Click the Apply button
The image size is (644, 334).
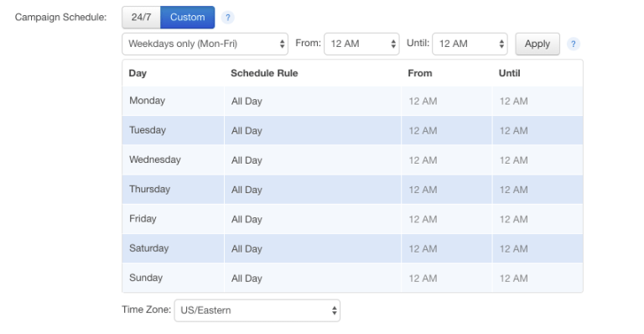(538, 44)
